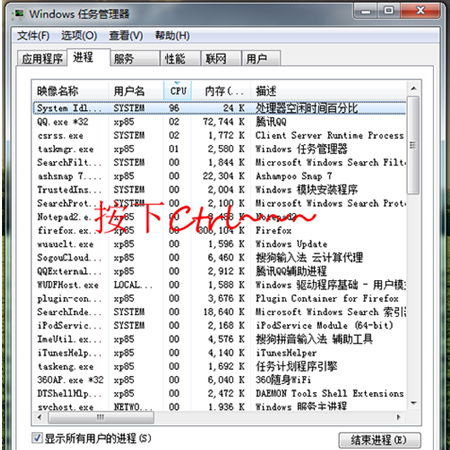Click the vertical scrollbar up arrow
The width and height of the screenshot is (450, 450).
coord(413,89)
